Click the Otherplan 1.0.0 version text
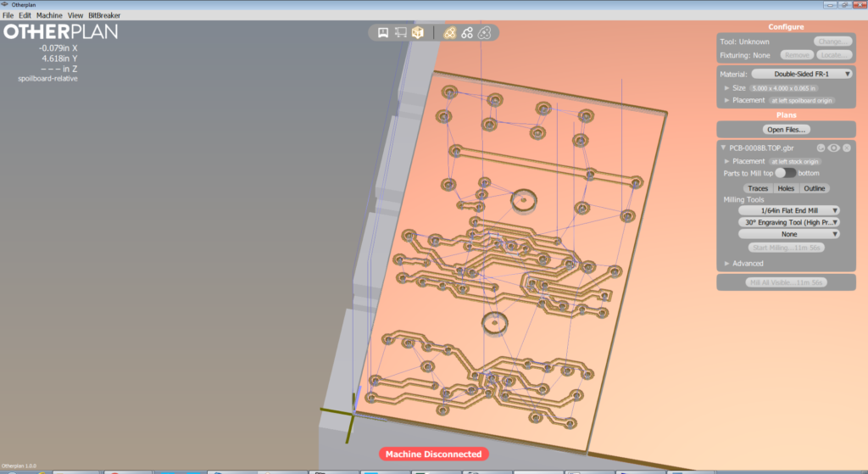This screenshot has height=474, width=868. click(19, 466)
